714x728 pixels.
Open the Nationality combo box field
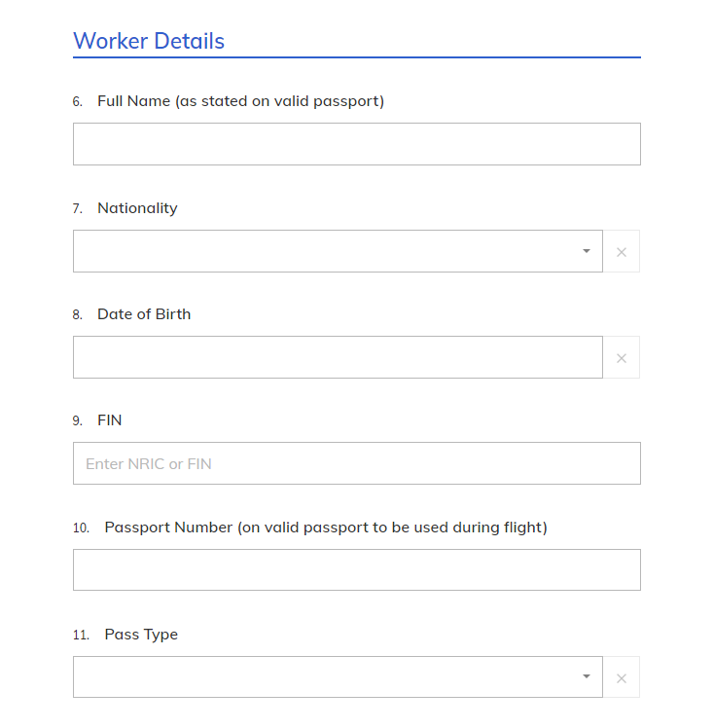pyautogui.click(x=326, y=251)
